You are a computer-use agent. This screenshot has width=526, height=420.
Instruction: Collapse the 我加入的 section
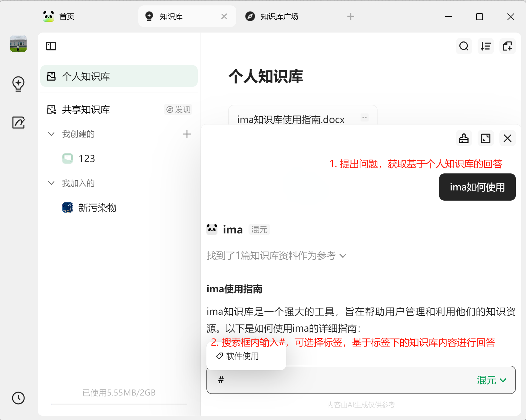click(x=51, y=183)
